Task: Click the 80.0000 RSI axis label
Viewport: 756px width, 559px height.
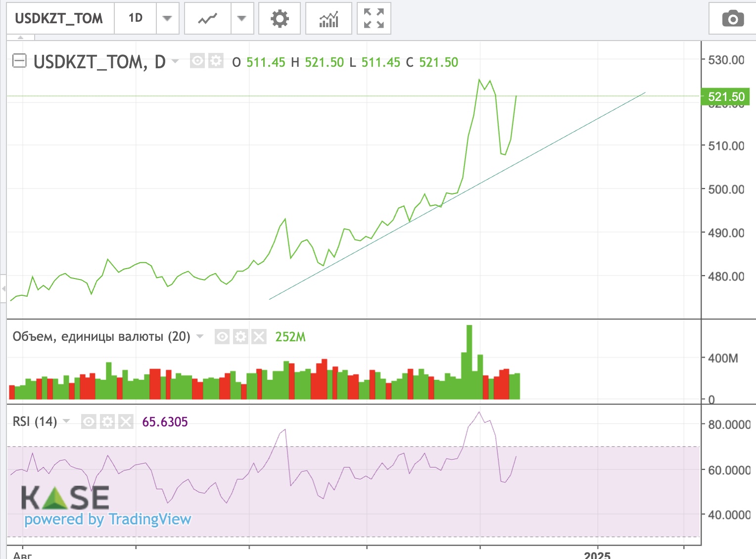Action: [x=729, y=424]
